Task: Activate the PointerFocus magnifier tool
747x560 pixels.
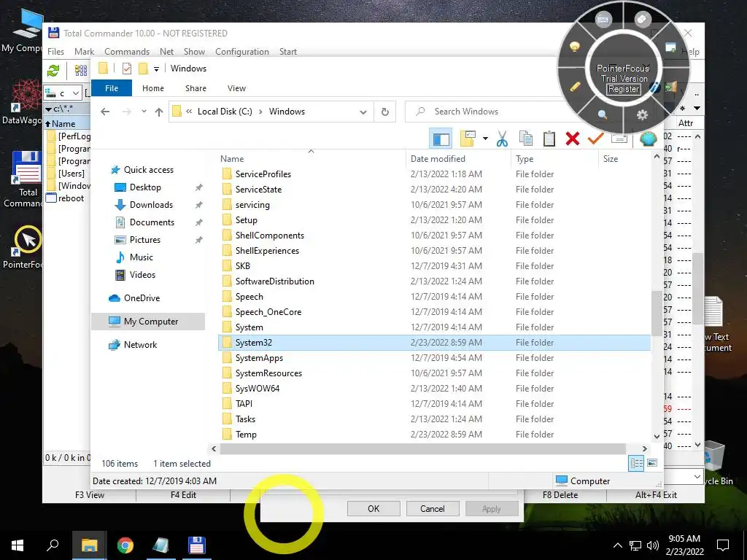Action: tap(603, 114)
